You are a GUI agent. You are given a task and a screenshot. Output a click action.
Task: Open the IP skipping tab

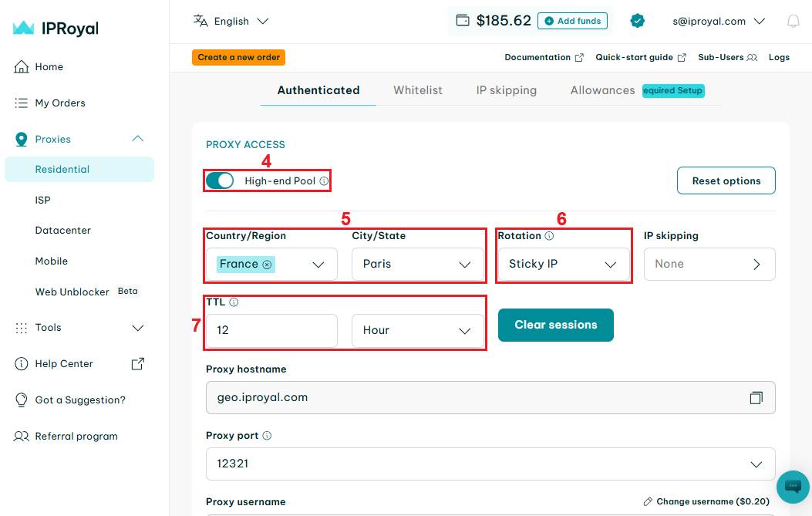(x=506, y=90)
